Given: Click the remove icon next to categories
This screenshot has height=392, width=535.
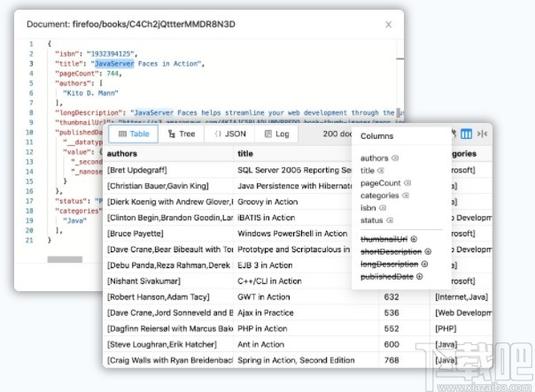Looking at the screenshot, I should pyautogui.click(x=406, y=196).
